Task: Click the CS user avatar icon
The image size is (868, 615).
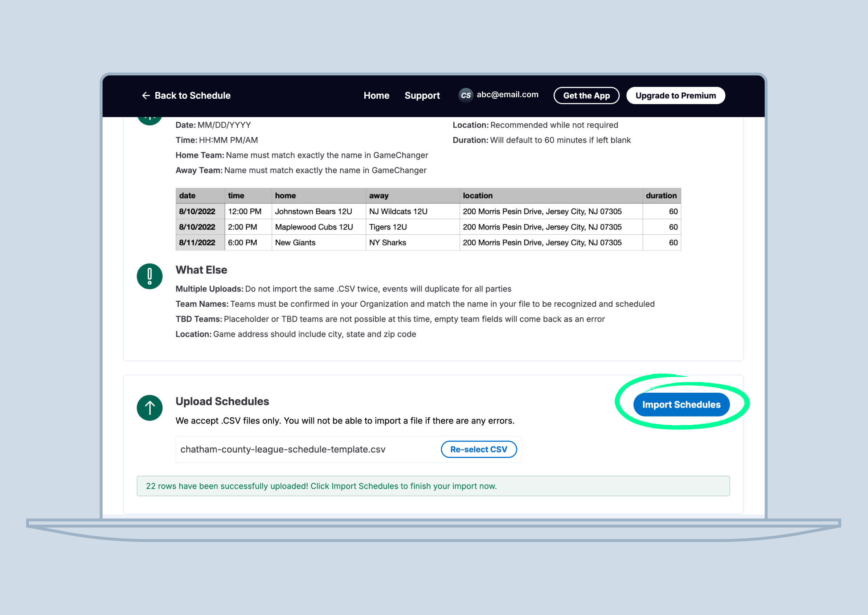Action: (x=466, y=95)
